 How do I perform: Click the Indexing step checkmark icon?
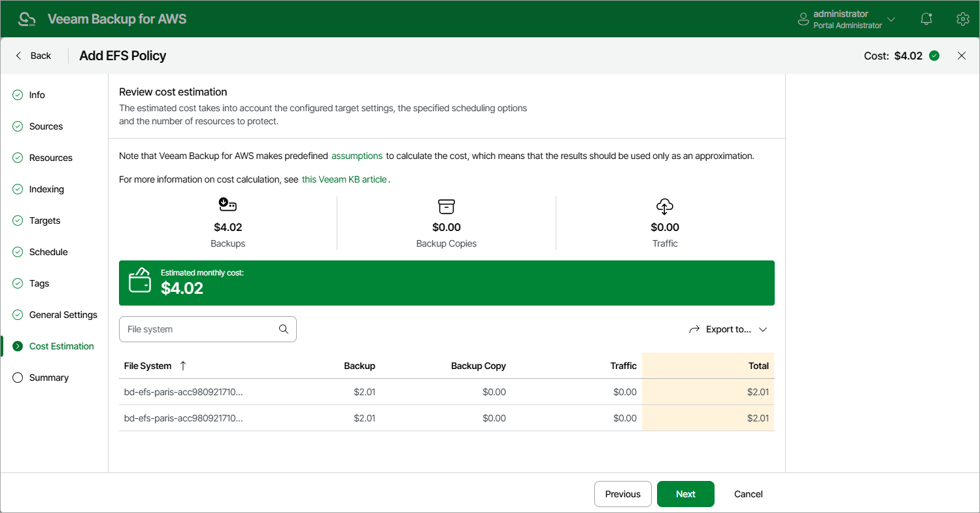pyautogui.click(x=18, y=189)
